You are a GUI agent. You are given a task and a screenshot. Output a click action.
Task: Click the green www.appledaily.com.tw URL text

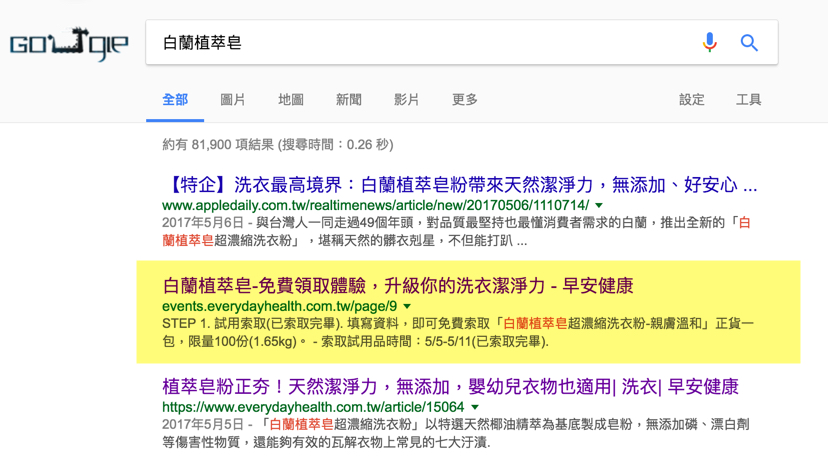[x=375, y=205]
